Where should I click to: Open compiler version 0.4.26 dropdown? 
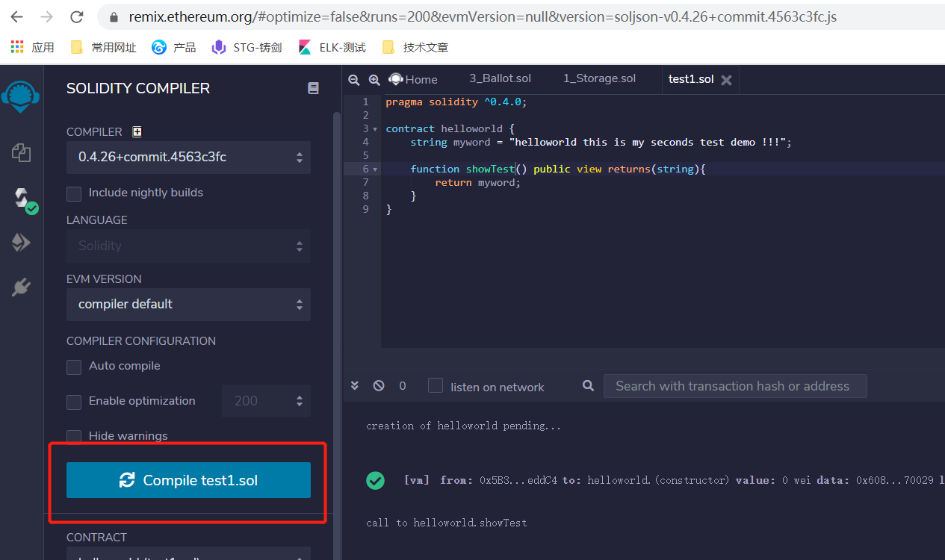[x=188, y=158]
